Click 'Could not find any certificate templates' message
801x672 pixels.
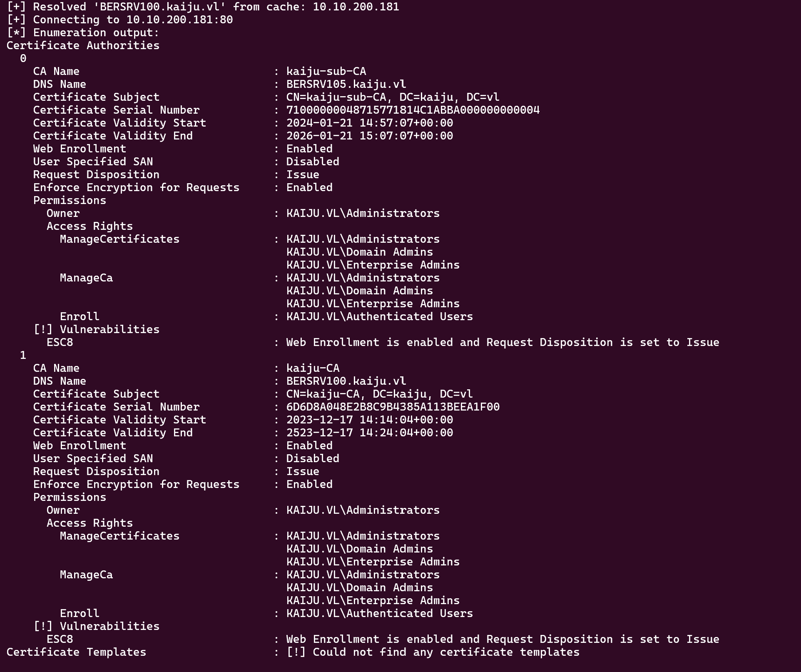point(446,652)
